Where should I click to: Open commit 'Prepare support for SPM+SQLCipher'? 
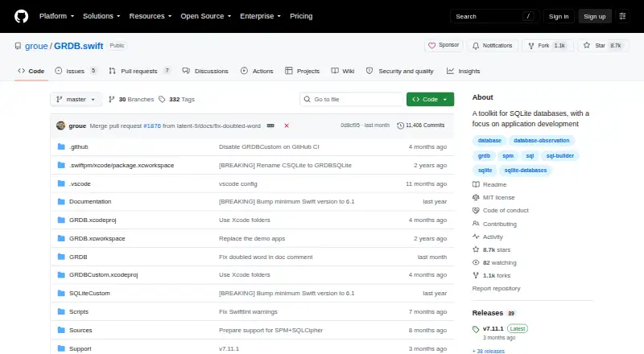click(x=270, y=330)
